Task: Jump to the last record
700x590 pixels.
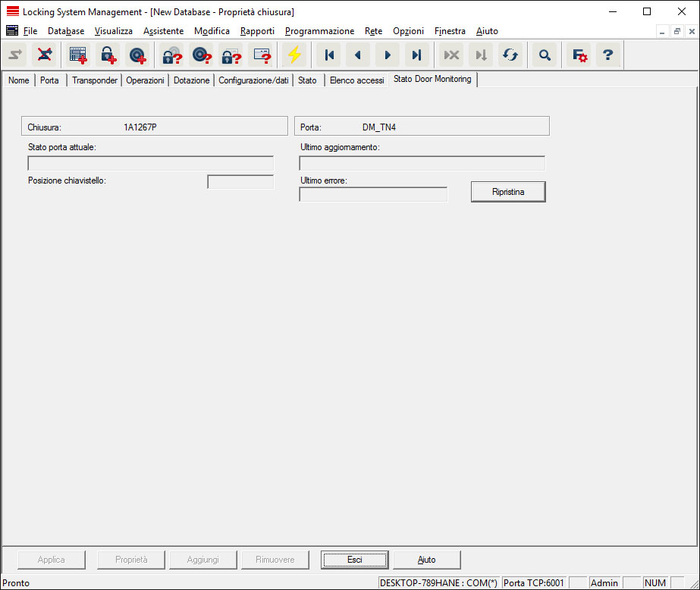Action: pos(416,55)
